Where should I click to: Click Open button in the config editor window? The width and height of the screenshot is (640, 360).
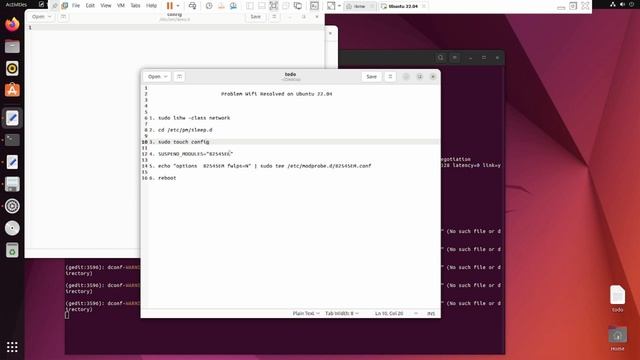click(x=38, y=17)
